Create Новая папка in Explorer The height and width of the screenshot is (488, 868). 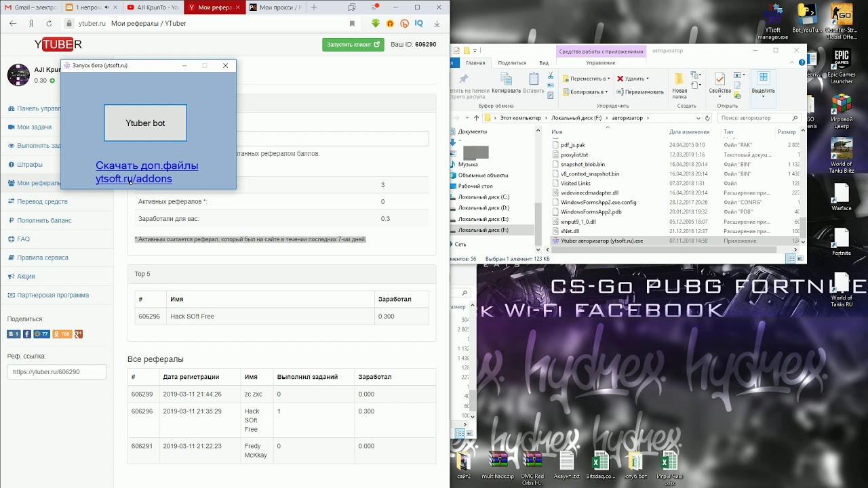tap(679, 85)
